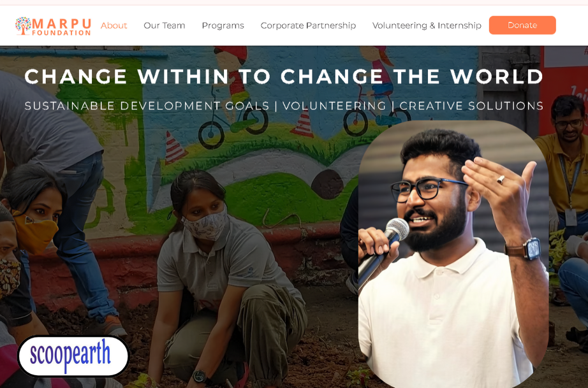Select Corporate Partnership in the navigation bar
This screenshot has width=588, height=388.
[308, 25]
